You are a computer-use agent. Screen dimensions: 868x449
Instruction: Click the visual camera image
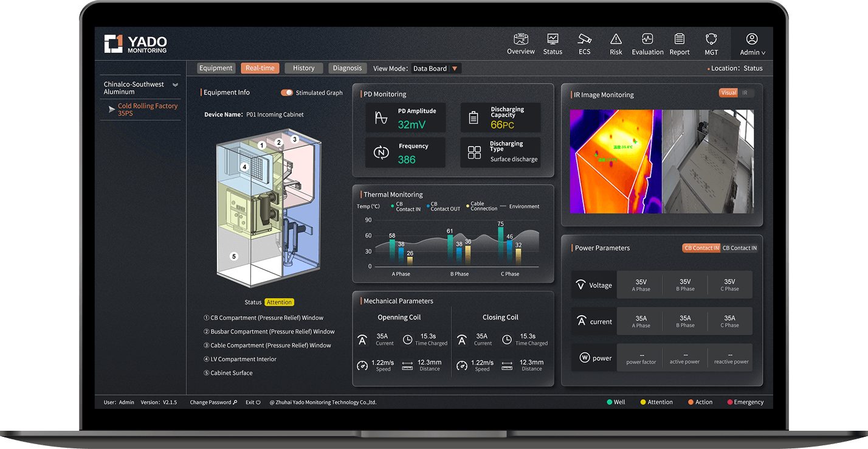point(708,161)
